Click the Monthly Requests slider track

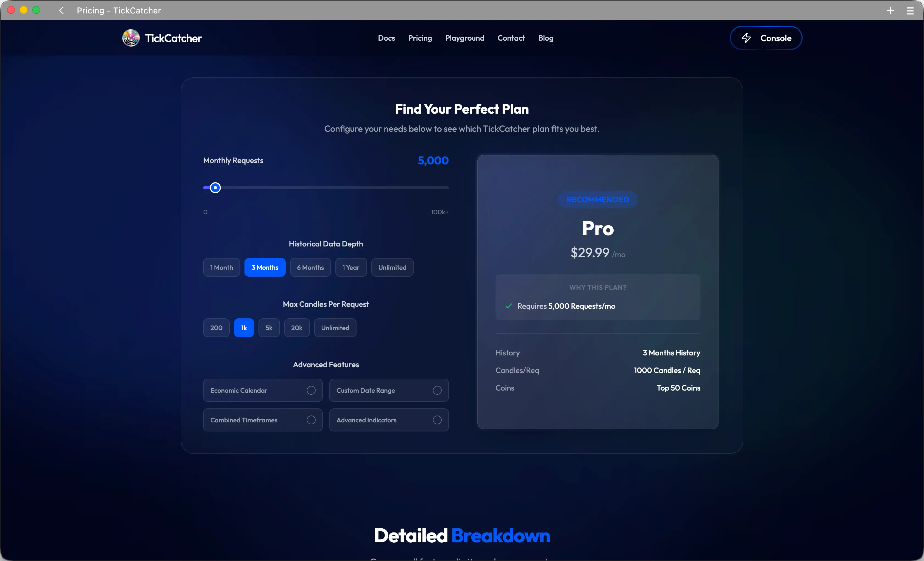(326, 187)
